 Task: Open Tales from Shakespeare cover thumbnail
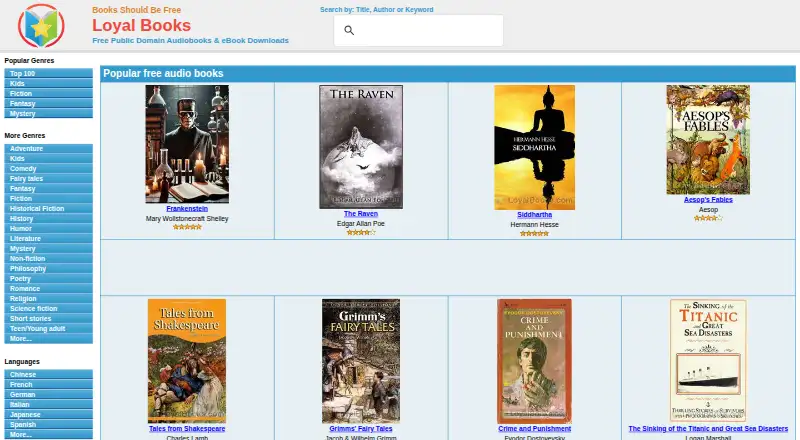click(187, 361)
